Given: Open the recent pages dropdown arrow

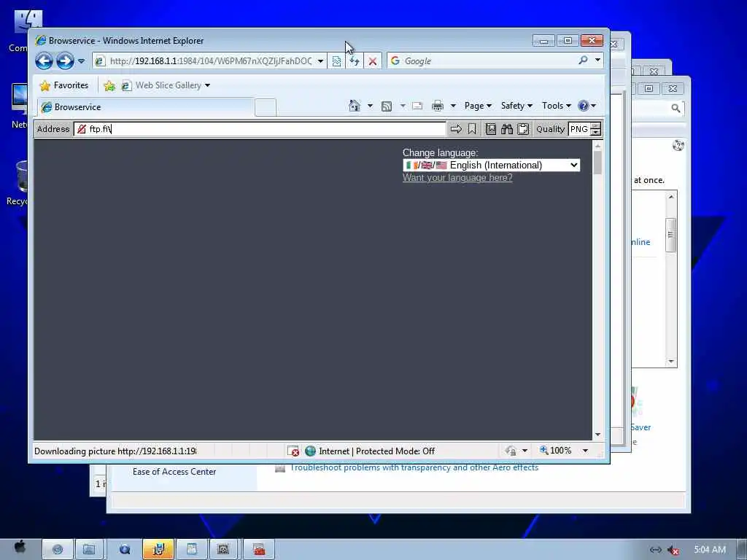Looking at the screenshot, I should (x=81, y=61).
